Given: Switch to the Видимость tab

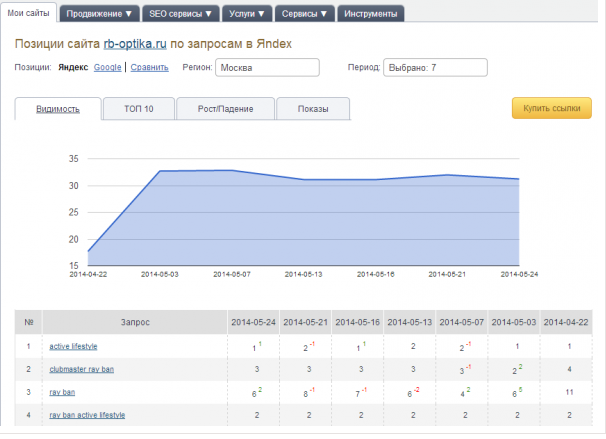Looking at the screenshot, I should click(x=58, y=109).
